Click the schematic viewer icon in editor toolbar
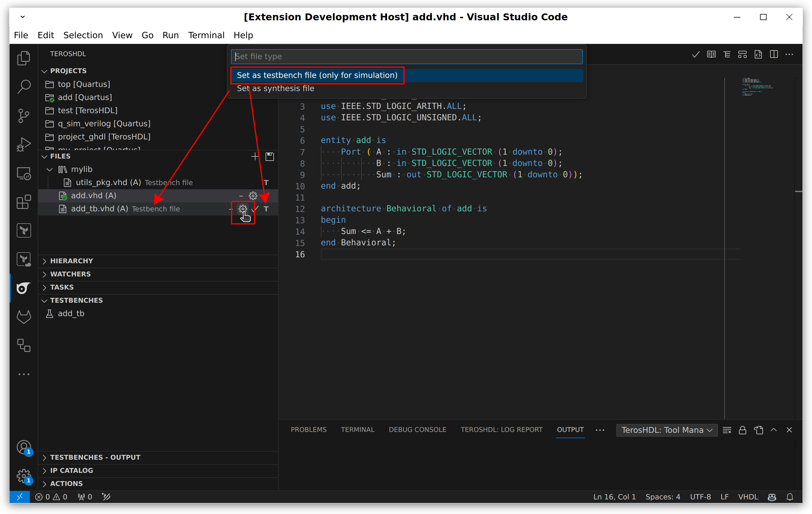 click(x=742, y=54)
